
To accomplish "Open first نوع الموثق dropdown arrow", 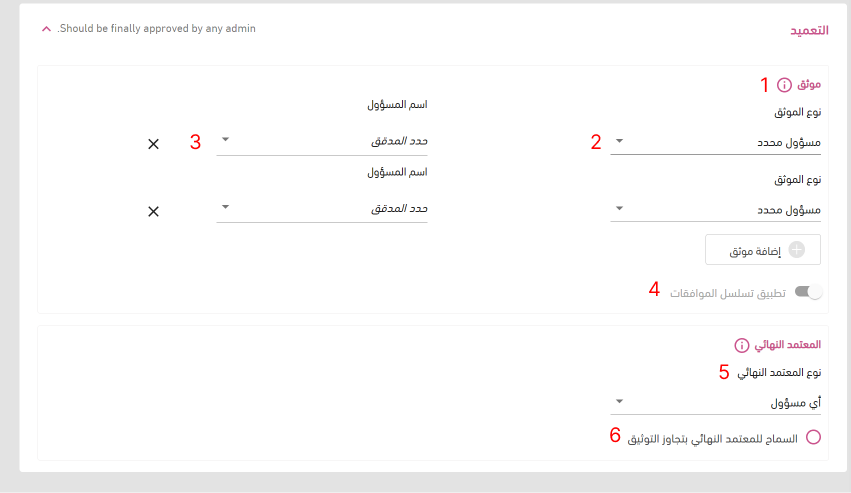I will 619,141.
